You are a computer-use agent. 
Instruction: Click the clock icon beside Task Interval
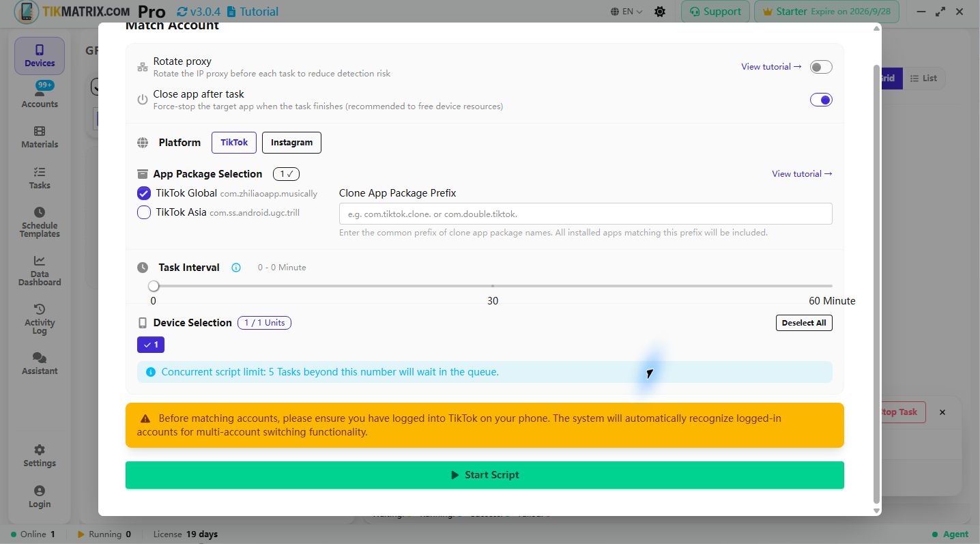(143, 268)
